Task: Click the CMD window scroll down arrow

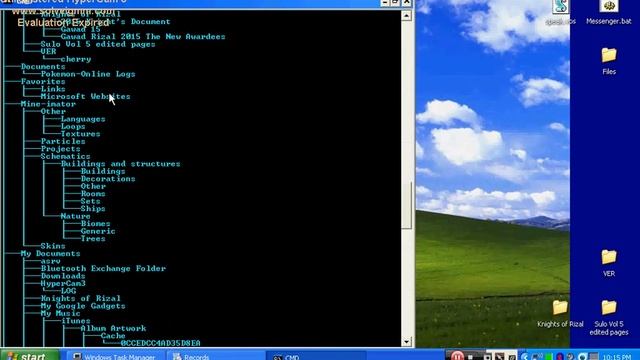Action: (407, 342)
